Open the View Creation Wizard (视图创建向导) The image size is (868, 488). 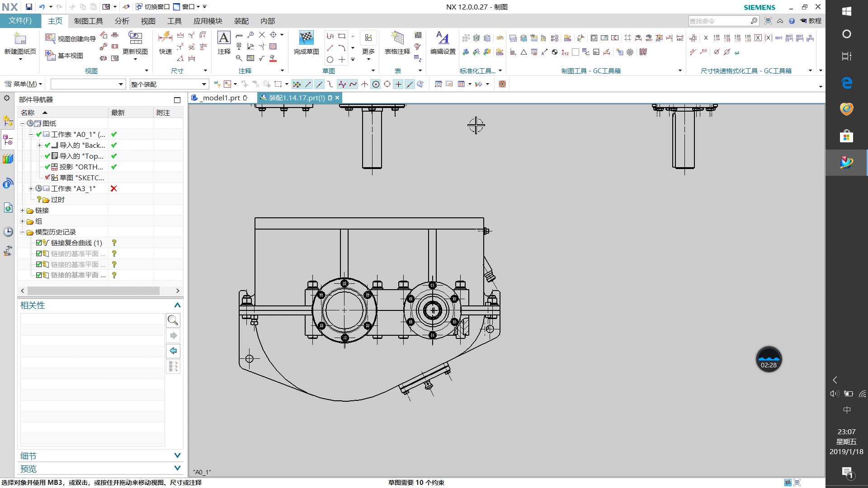[71, 39]
